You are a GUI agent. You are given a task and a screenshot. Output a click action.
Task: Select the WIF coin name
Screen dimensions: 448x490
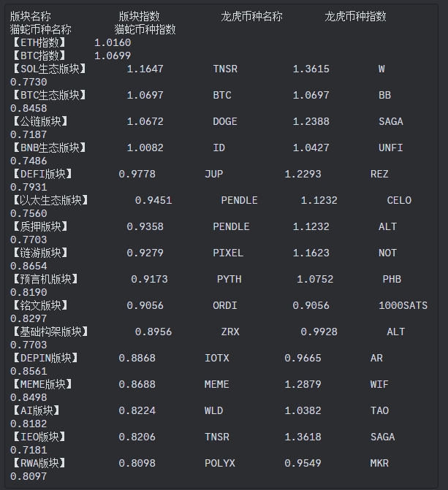pyautogui.click(x=379, y=384)
